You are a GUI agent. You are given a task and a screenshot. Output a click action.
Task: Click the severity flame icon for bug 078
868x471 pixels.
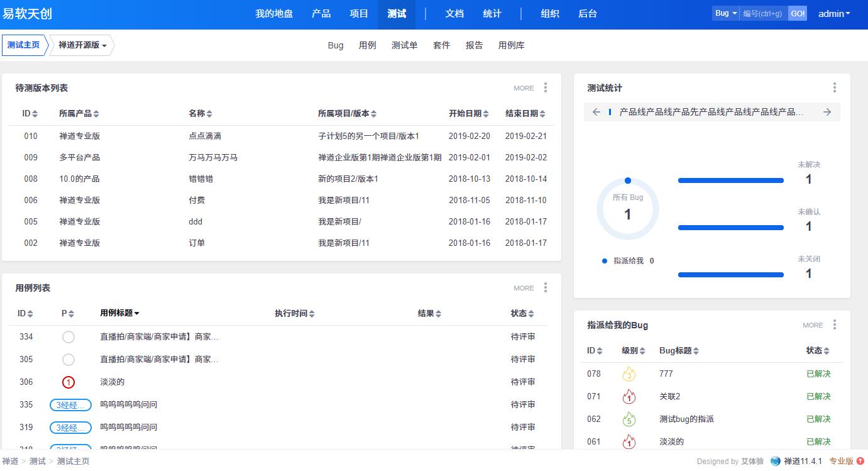629,374
